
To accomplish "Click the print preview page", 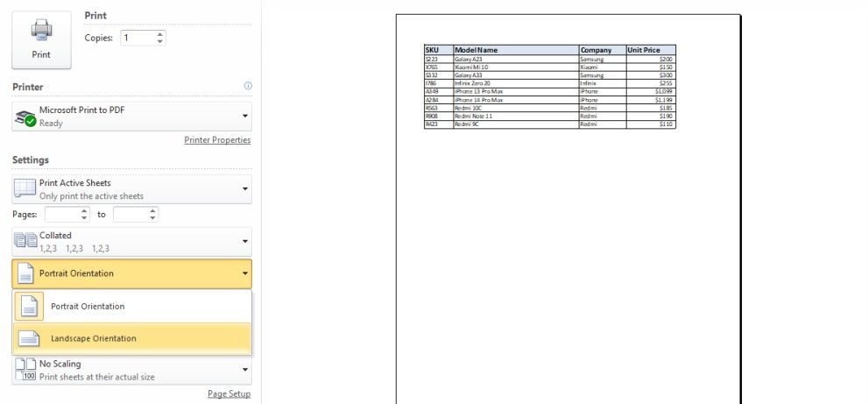I will [x=568, y=209].
